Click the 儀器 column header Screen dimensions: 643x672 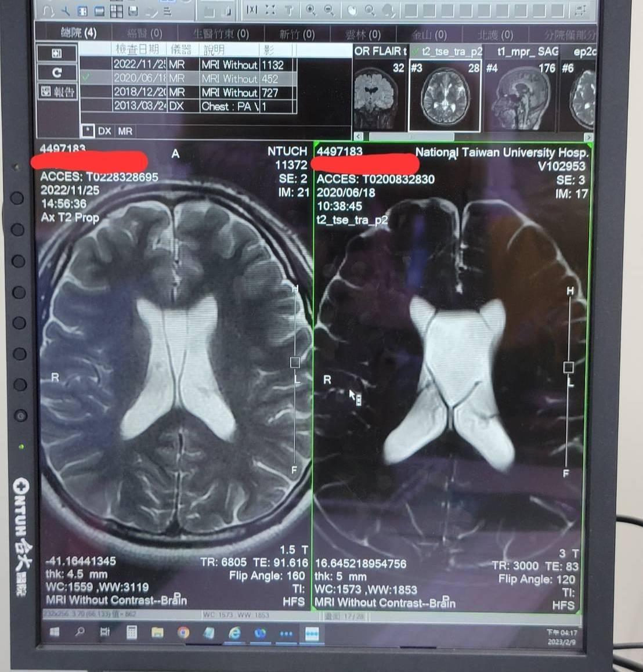click(x=181, y=50)
